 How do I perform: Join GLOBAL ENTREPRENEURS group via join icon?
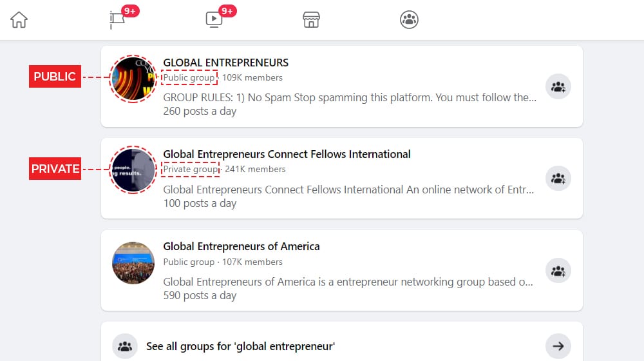click(x=558, y=86)
